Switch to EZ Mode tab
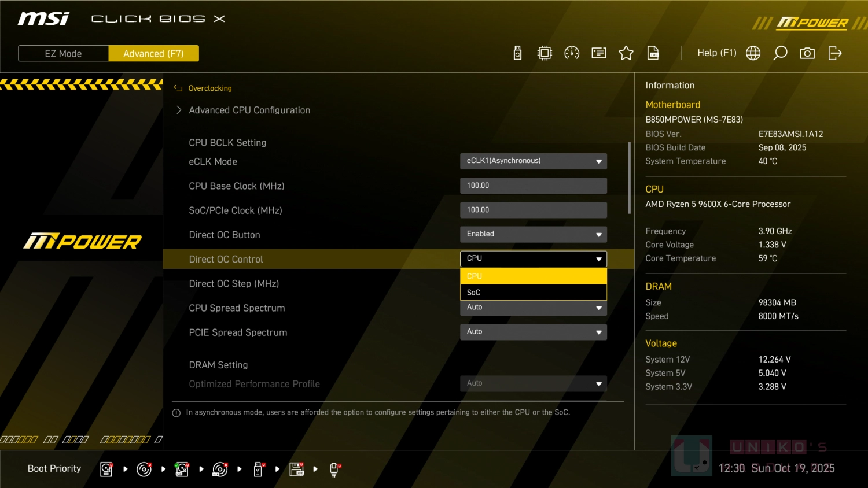 coord(64,54)
